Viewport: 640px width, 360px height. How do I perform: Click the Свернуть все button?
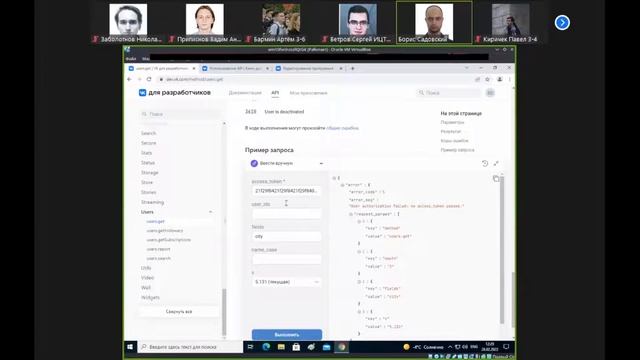click(179, 311)
